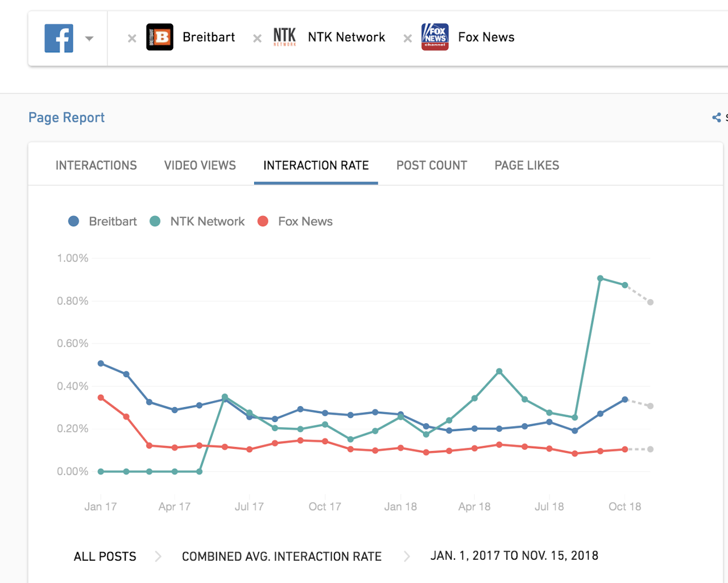This screenshot has width=728, height=583.
Task: Remove NTK Network using its x icon
Action: (x=257, y=38)
